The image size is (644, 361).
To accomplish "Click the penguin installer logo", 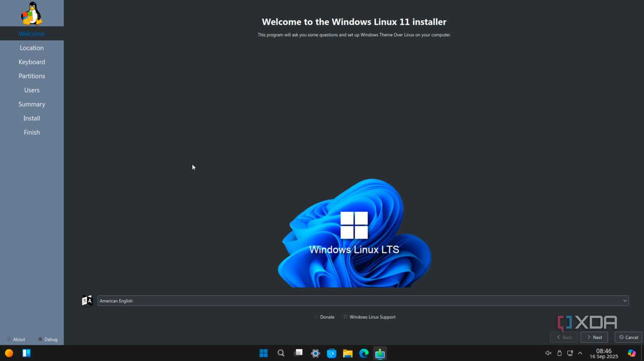I will click(x=32, y=13).
